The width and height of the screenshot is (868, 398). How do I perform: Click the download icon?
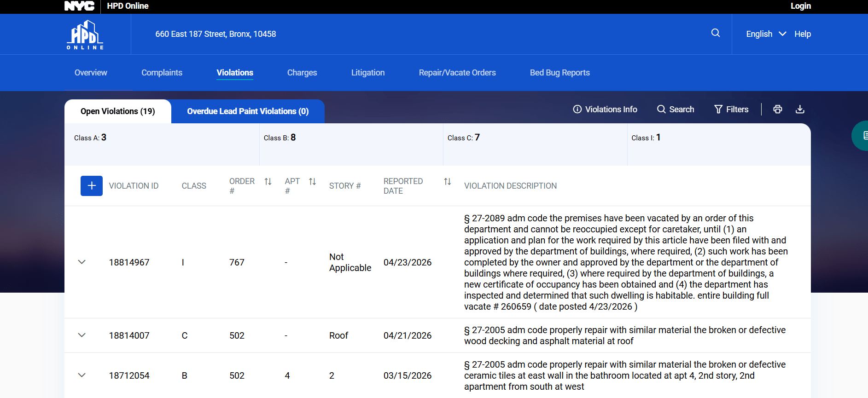[800, 110]
